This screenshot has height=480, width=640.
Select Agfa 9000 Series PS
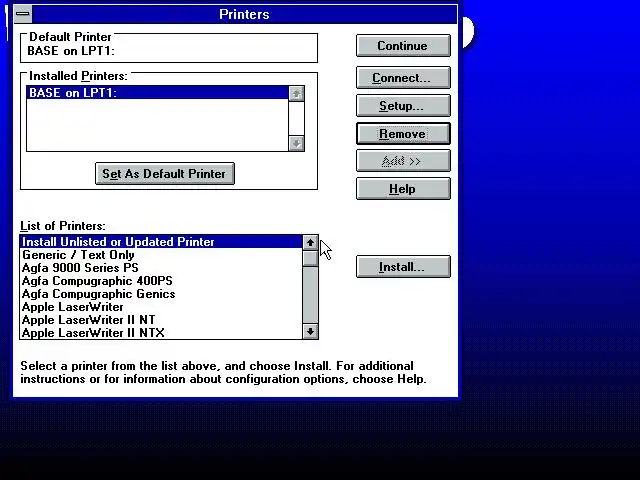click(x=161, y=268)
